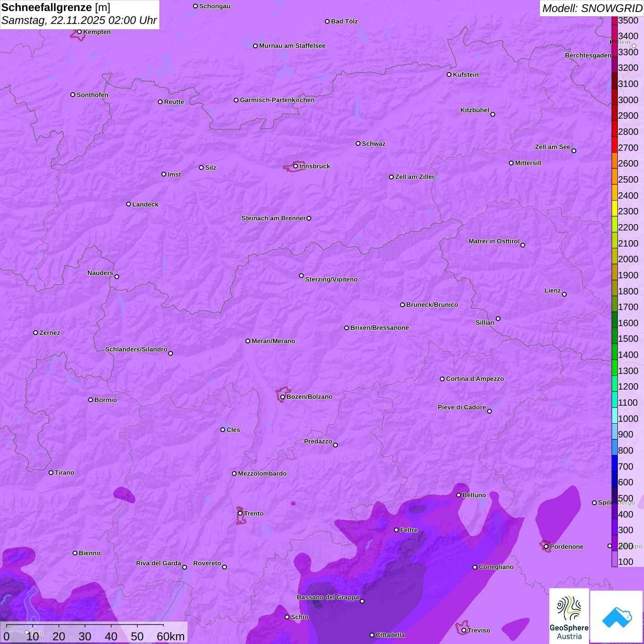Select the 700 m blue legend color

[614, 463]
